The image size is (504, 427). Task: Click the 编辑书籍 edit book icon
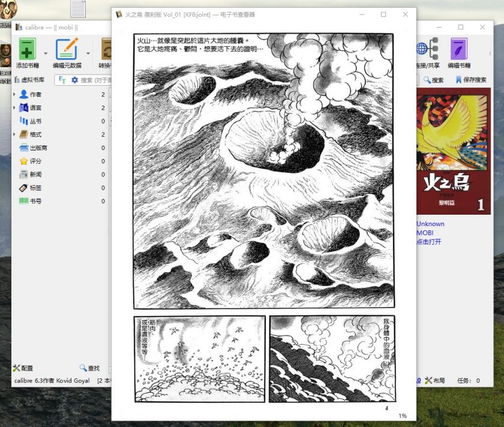tap(459, 49)
